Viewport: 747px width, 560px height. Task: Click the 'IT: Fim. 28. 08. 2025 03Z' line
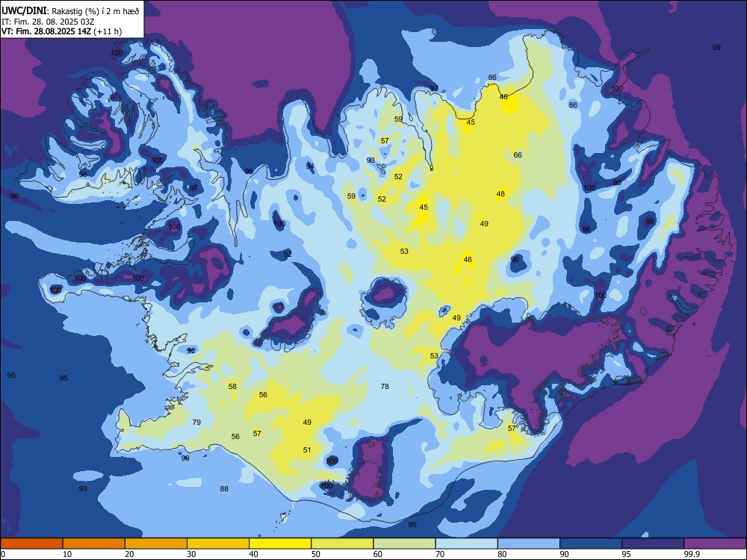[49, 22]
